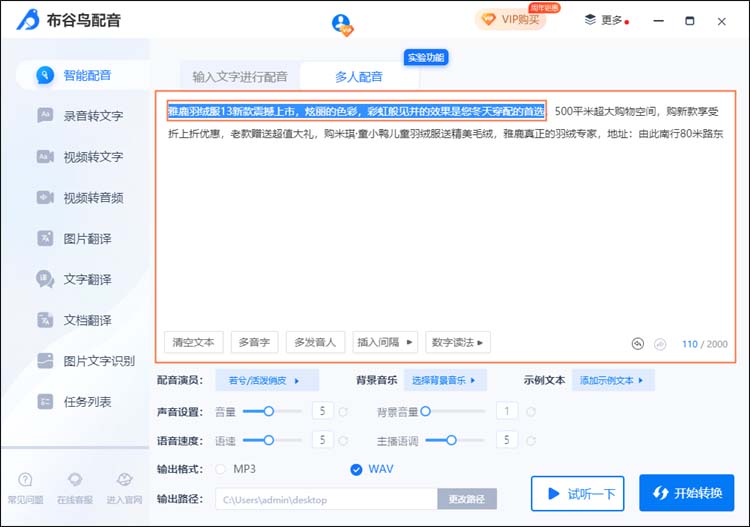
Task: Open the 选择背景音乐 dropdown
Action: 445,380
